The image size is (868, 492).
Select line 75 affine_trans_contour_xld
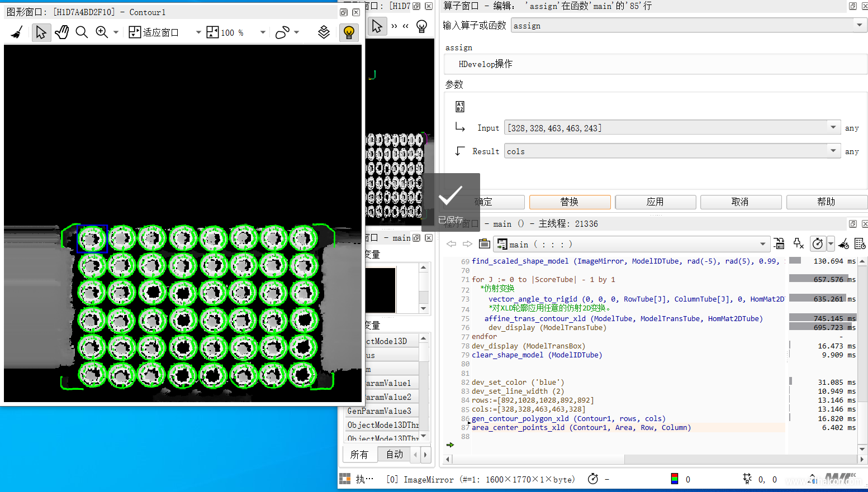tap(623, 318)
